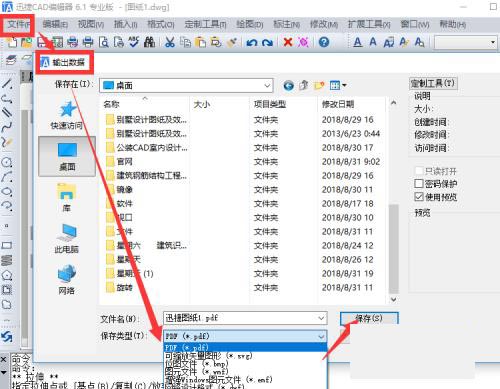Select folder 建筑钢筋结构工程
Screen dimensions: 500x389
(x=146, y=175)
